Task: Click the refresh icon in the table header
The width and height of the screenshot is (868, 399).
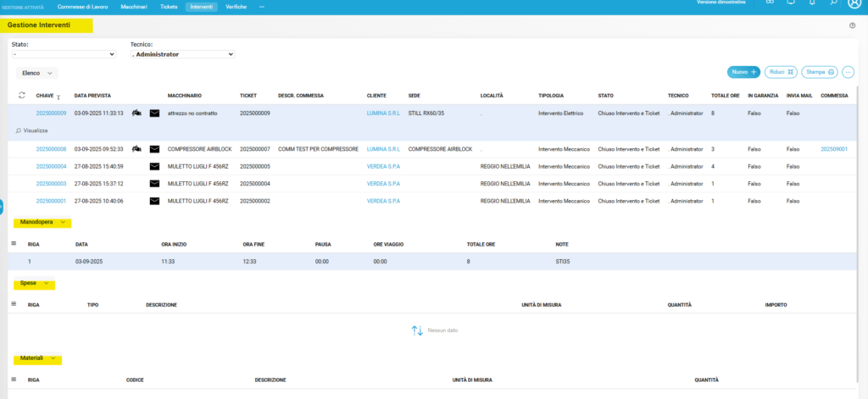Action: [21, 96]
